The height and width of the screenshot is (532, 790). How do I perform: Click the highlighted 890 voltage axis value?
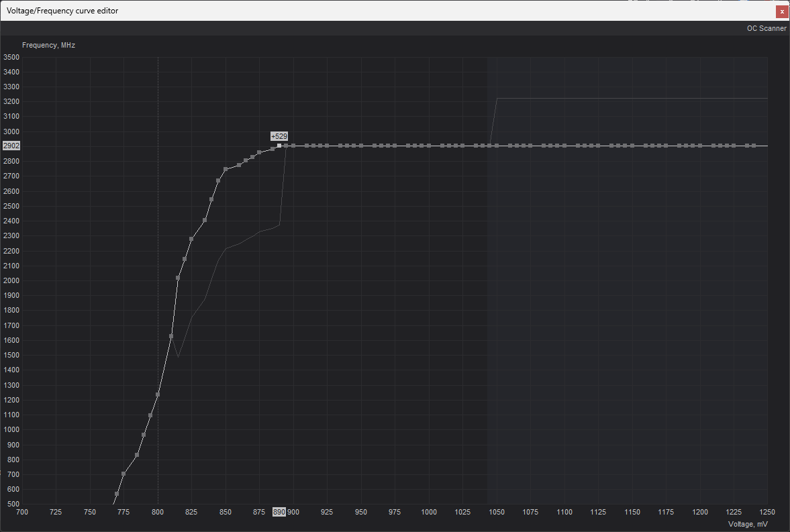279,512
